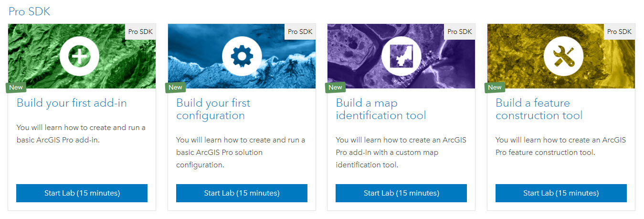Start the lab for the first add-in
Screen dimensions: 644x219
point(82,193)
